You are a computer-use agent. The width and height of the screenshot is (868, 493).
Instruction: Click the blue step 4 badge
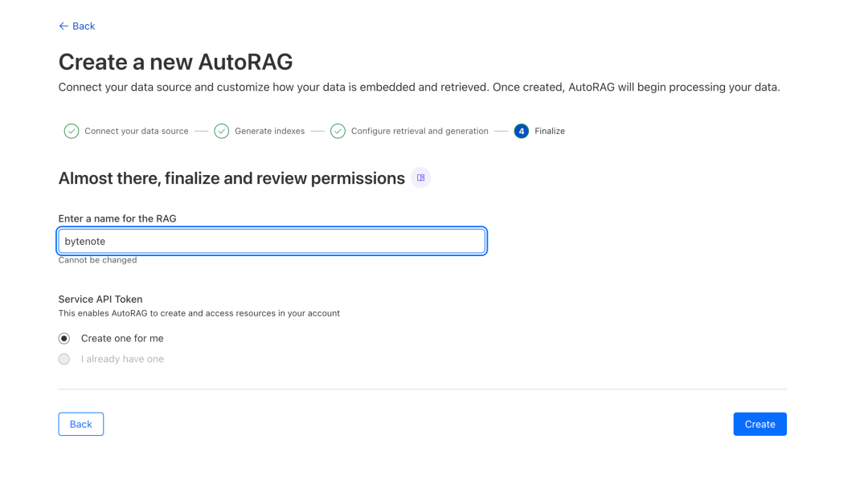[x=521, y=130]
